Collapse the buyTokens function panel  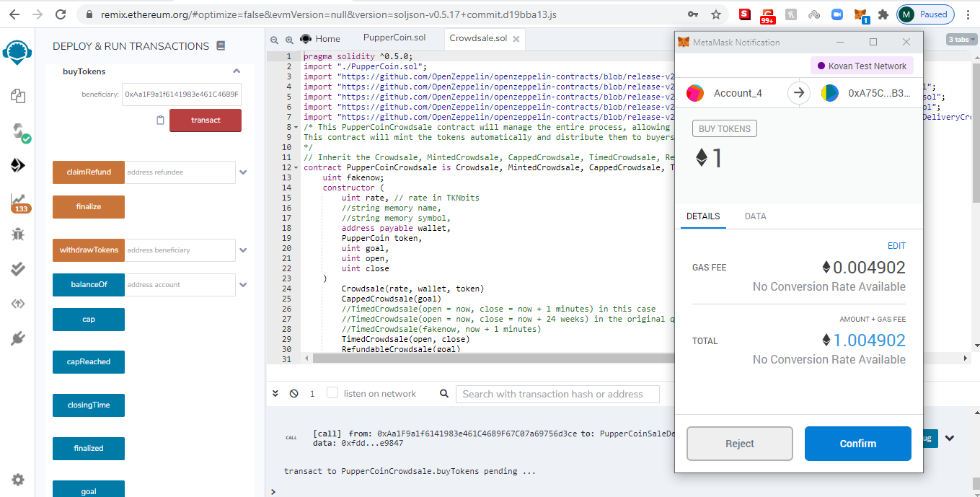[236, 71]
